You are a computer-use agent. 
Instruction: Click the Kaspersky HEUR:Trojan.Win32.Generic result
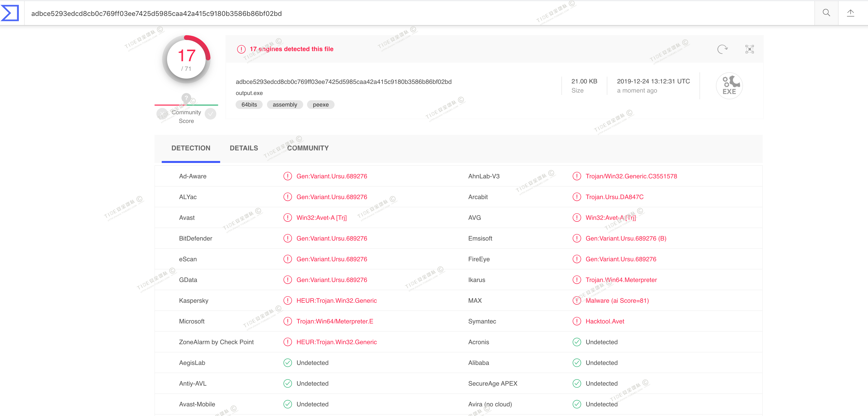coord(336,301)
